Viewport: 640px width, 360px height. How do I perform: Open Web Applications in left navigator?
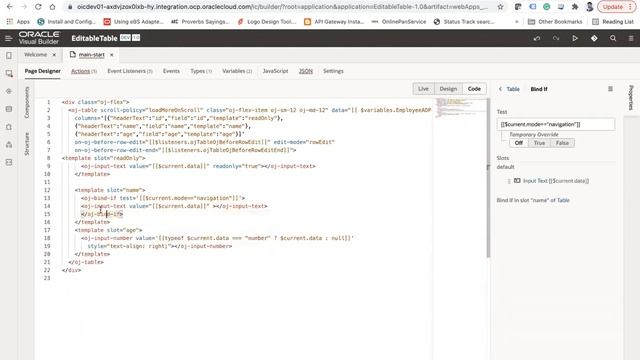9,73
